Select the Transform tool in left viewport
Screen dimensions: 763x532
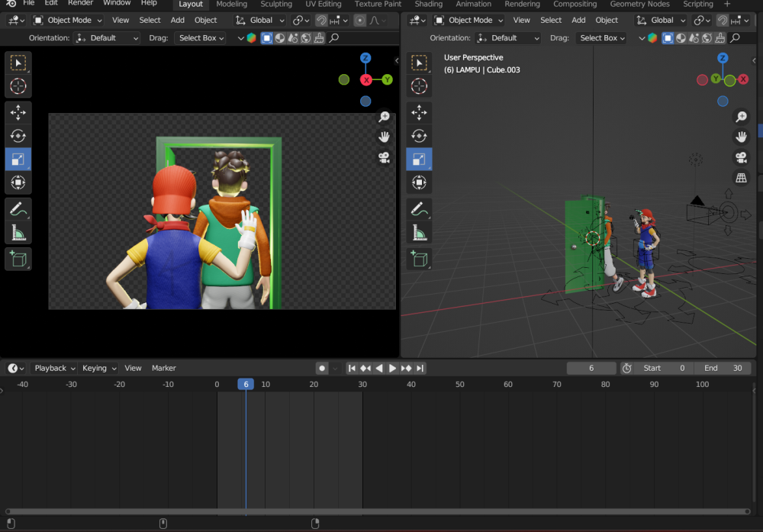pos(18,182)
